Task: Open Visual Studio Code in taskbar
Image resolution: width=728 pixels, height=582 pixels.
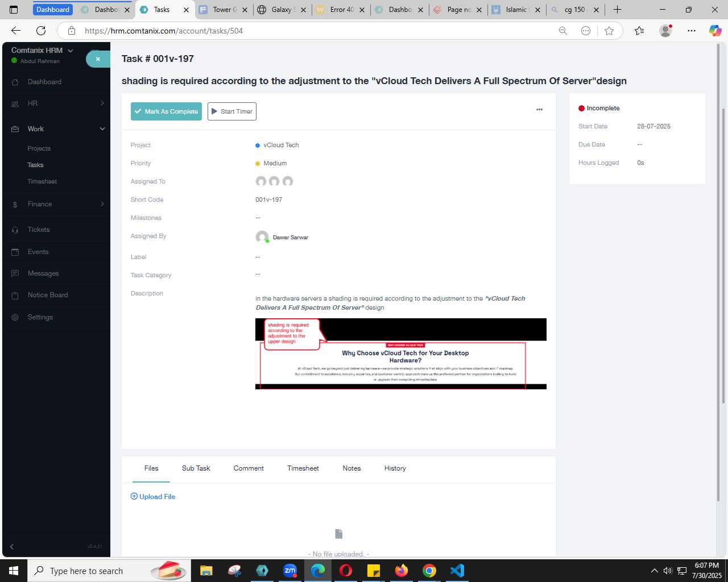Action: [457, 570]
